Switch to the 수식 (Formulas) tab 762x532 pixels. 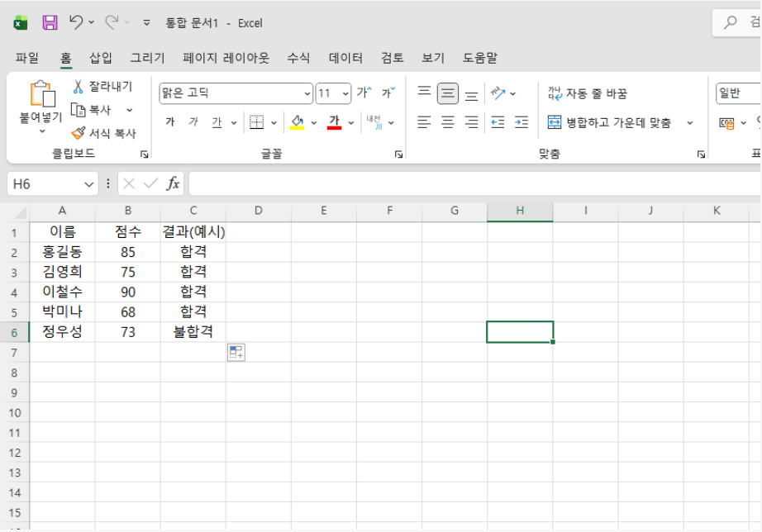click(298, 58)
